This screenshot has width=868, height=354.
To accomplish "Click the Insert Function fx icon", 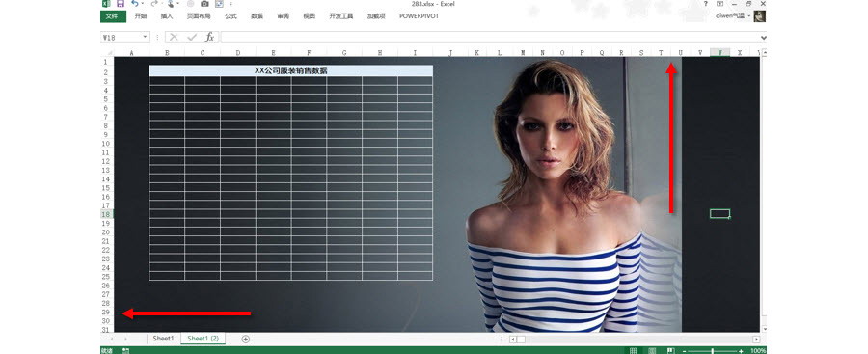I will [209, 37].
